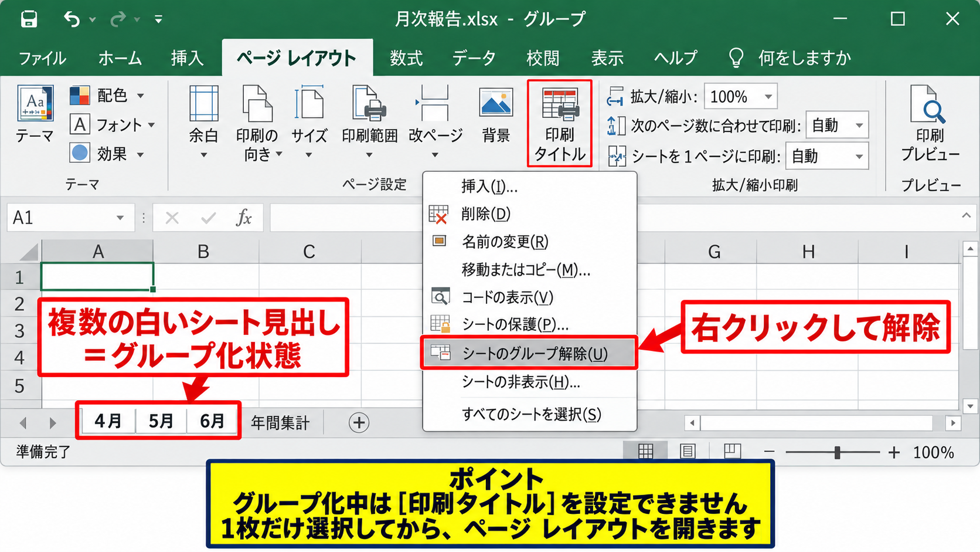Viewport: 980px width, 552px height.
Task: Select the 年間集計 sheet tab
Action: pyautogui.click(x=280, y=422)
